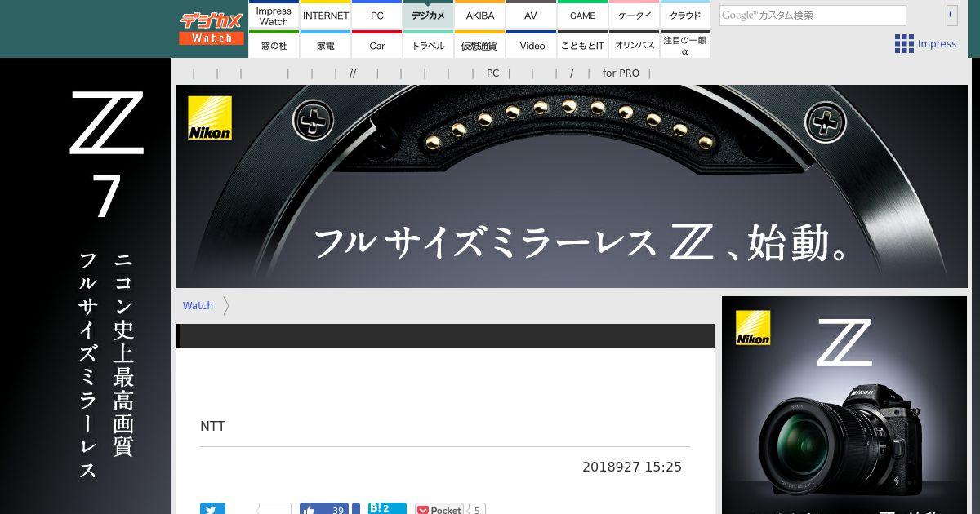
Task: Open the Nikon Z camera sidebar ad
Action: (x=844, y=405)
